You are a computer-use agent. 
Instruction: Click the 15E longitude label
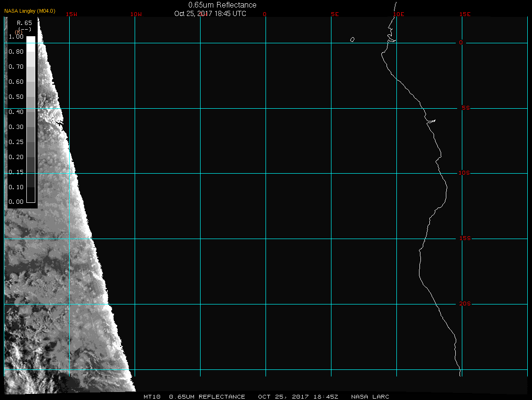(465, 14)
